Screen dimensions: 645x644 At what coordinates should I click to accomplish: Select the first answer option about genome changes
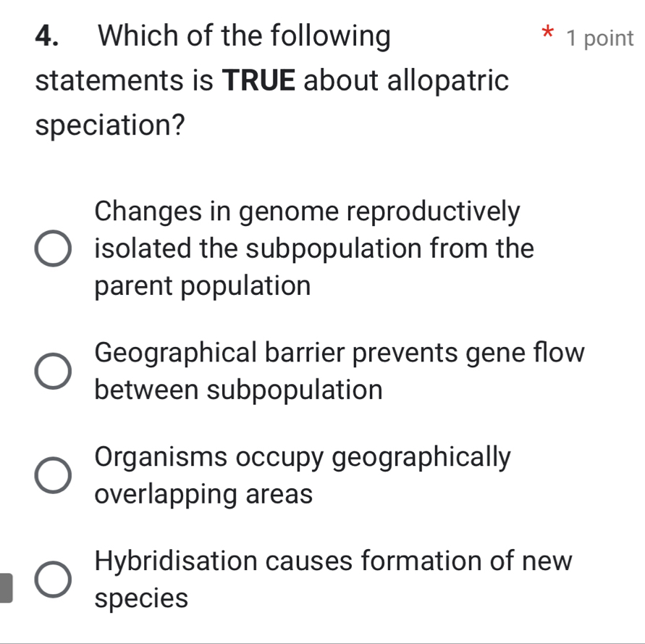(53, 248)
